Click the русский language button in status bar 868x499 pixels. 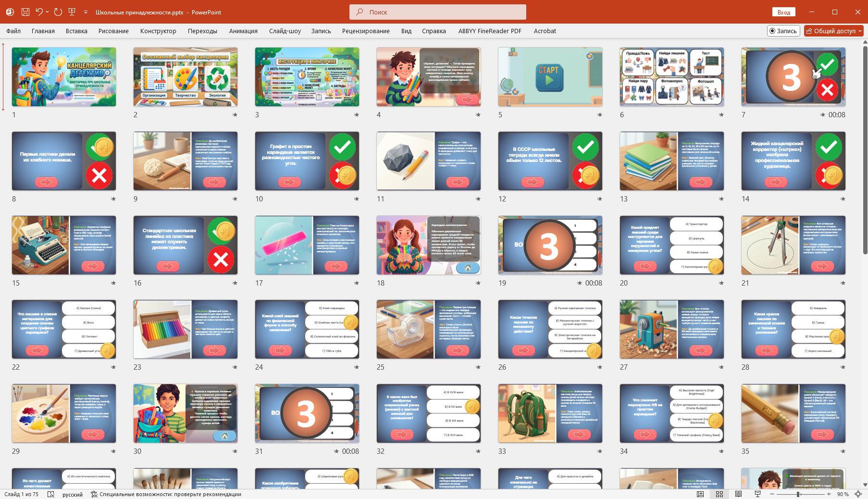pos(73,494)
